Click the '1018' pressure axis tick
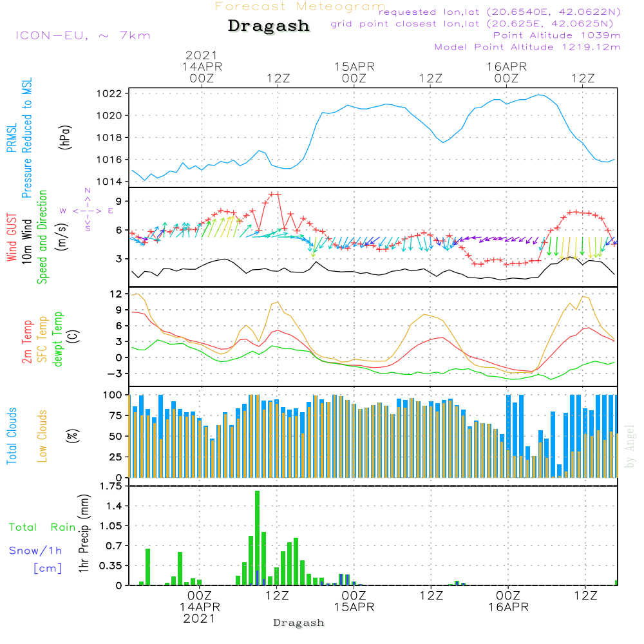This screenshot has height=644, width=644. click(x=109, y=138)
